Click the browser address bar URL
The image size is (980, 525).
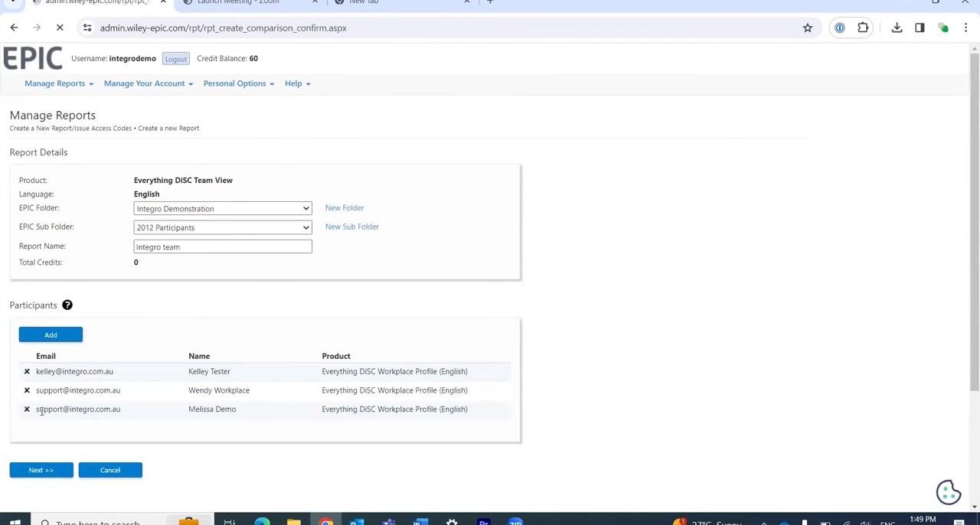click(224, 28)
